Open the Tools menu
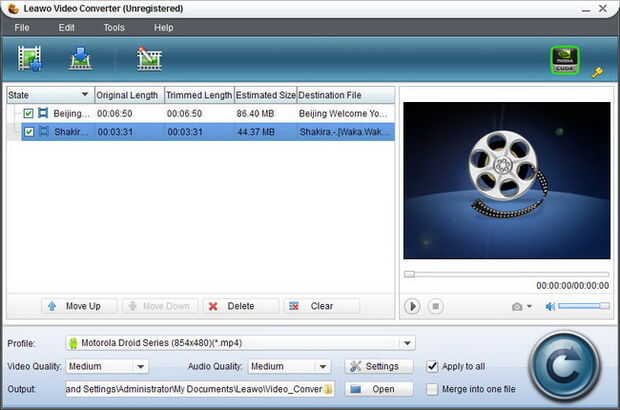The image size is (620, 410). (x=114, y=28)
